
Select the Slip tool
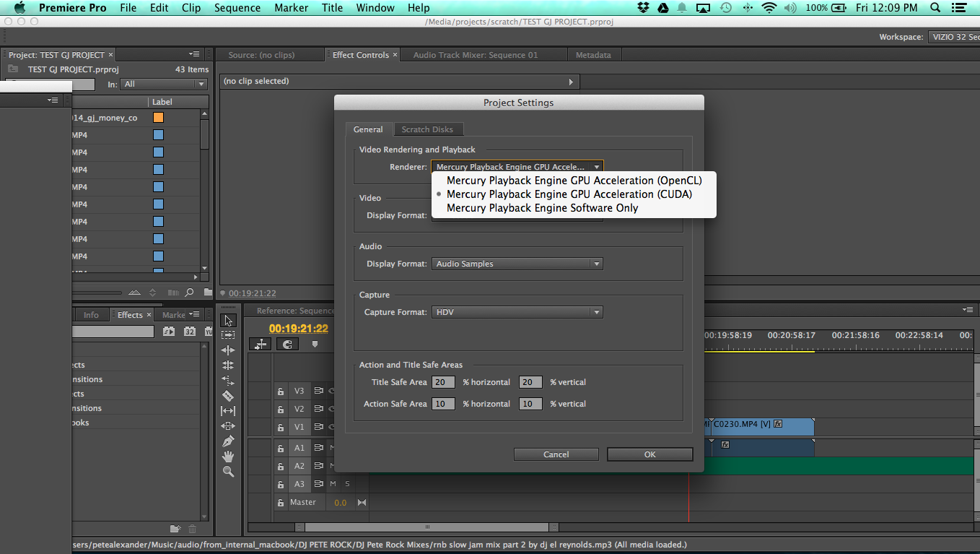pyautogui.click(x=228, y=411)
